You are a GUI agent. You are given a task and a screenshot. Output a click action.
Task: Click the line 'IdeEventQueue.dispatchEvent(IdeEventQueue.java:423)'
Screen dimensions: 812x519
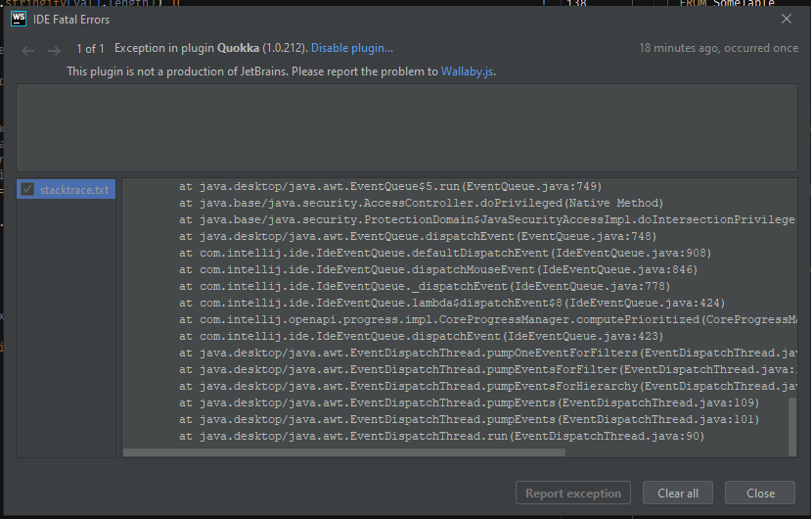(x=422, y=336)
